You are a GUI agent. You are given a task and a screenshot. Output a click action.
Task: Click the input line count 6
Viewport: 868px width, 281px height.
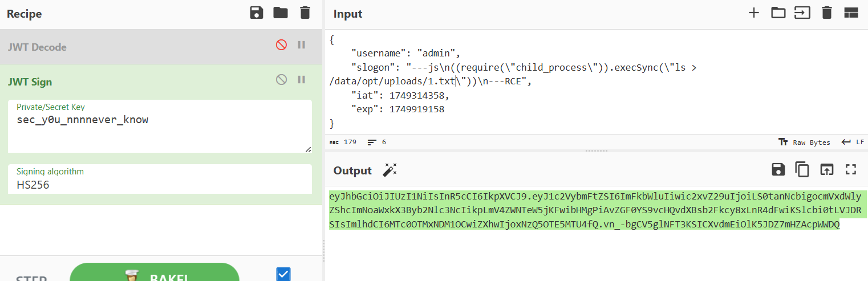pyautogui.click(x=377, y=142)
